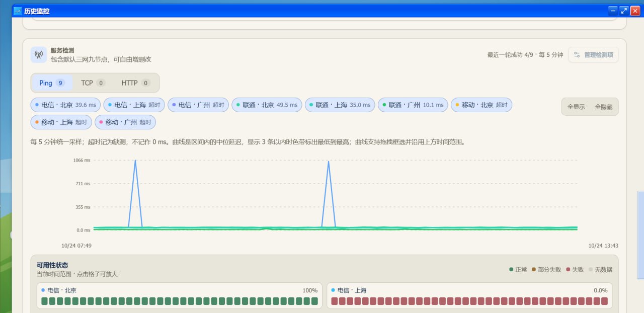Click the 无数据 legend entry
Viewport: 644px width, 313px height.
(x=601, y=270)
